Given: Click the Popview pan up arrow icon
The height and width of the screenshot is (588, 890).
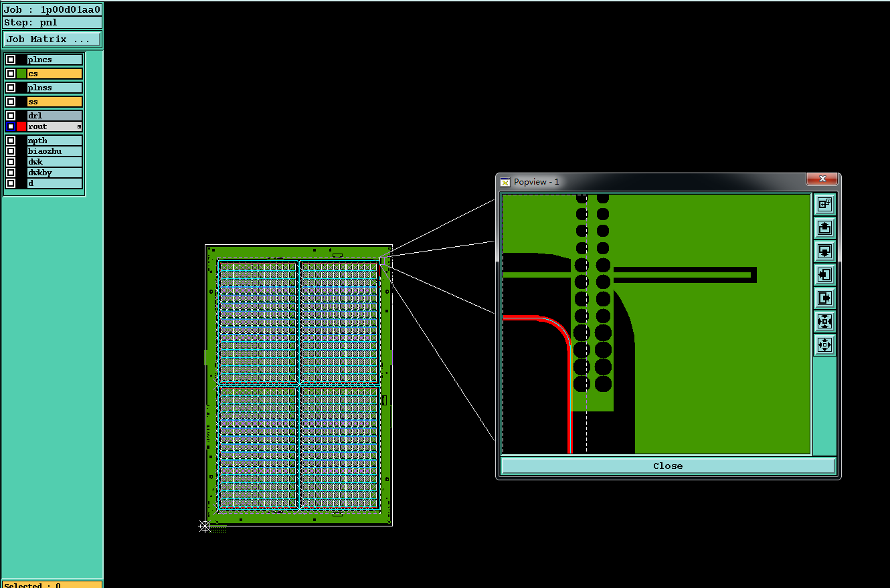Looking at the screenshot, I should tap(824, 227).
